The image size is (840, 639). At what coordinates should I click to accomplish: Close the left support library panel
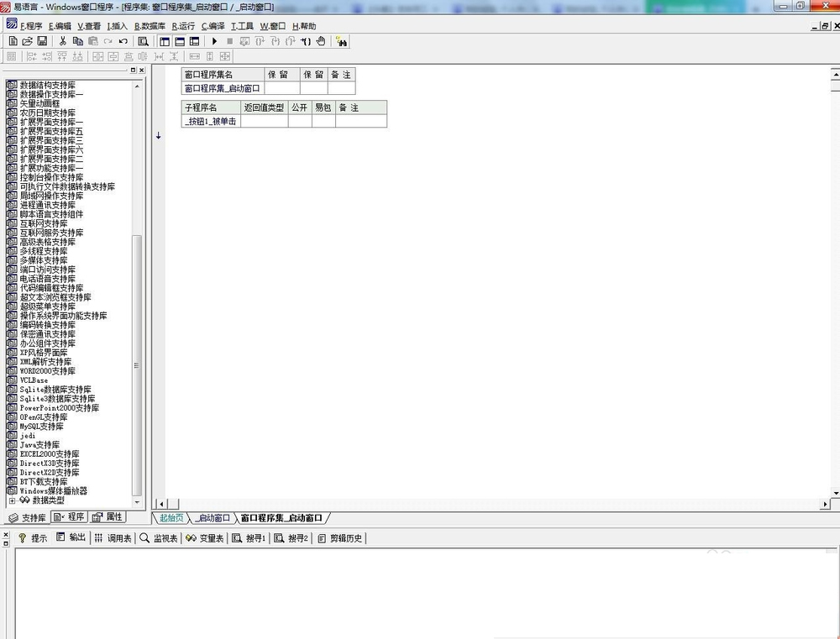141,71
